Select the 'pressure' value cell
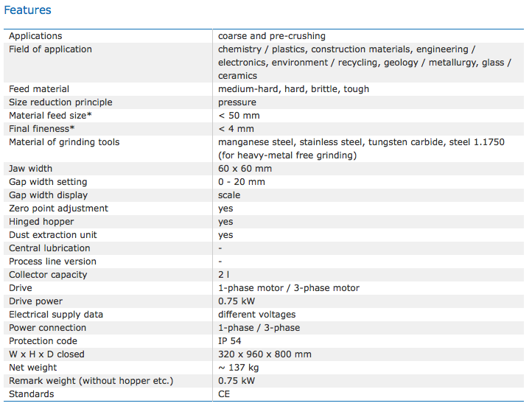The image size is (532, 406). coord(237,102)
